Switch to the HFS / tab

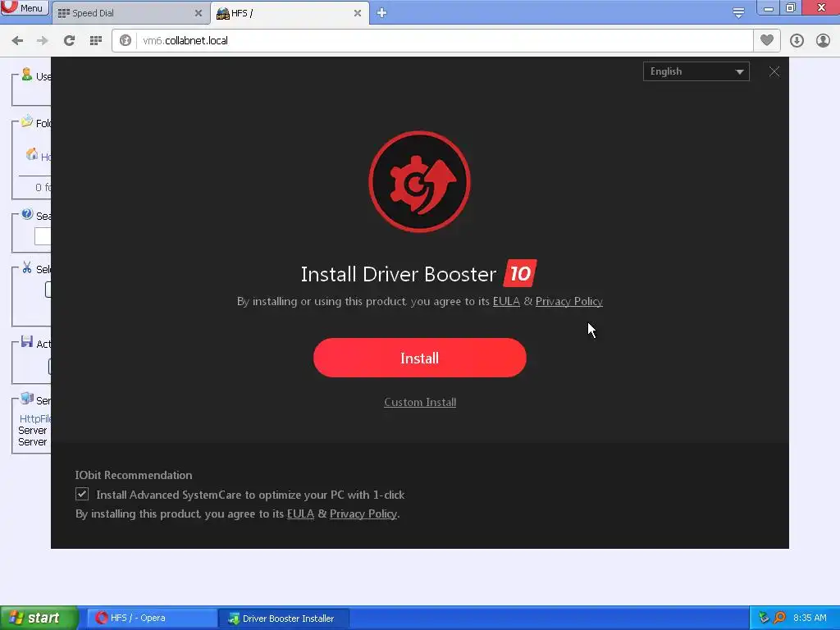pos(290,13)
